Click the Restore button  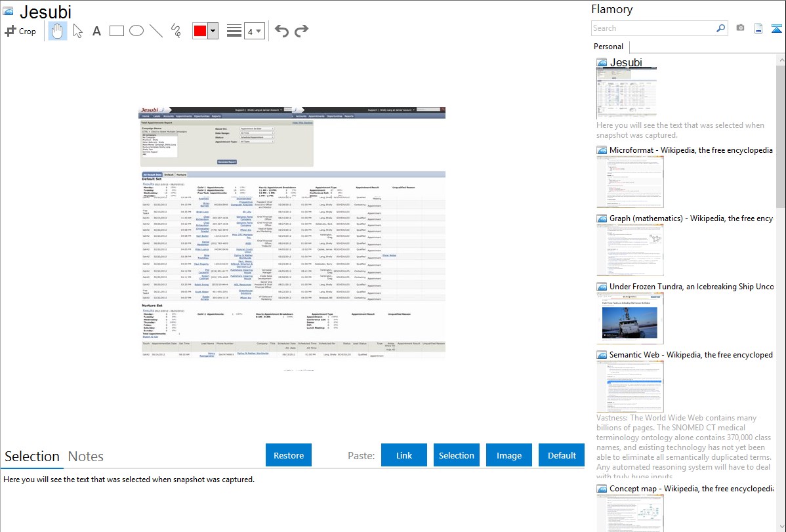pos(289,455)
